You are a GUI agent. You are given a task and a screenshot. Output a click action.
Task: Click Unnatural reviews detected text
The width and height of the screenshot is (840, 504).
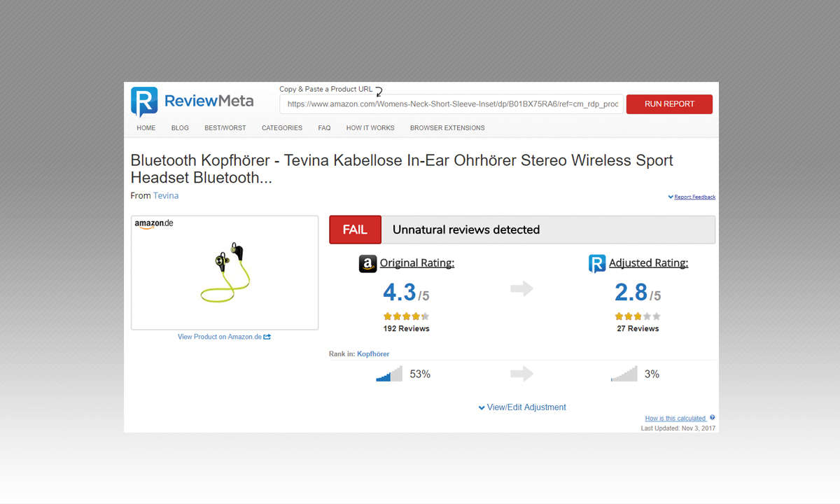(466, 230)
